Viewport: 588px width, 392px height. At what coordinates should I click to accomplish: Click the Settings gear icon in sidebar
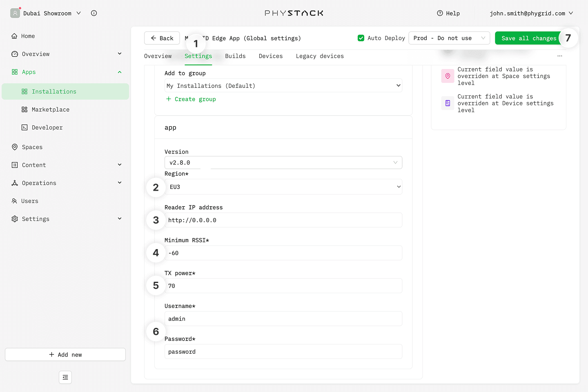point(15,219)
